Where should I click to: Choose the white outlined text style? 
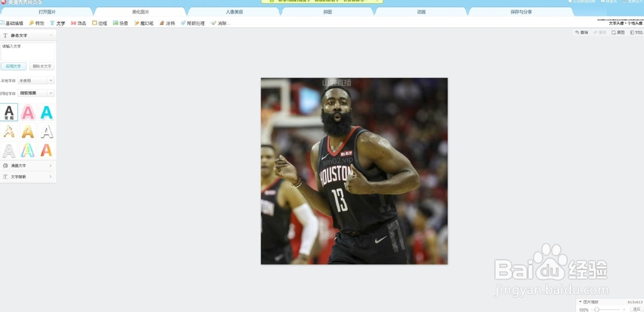46,131
